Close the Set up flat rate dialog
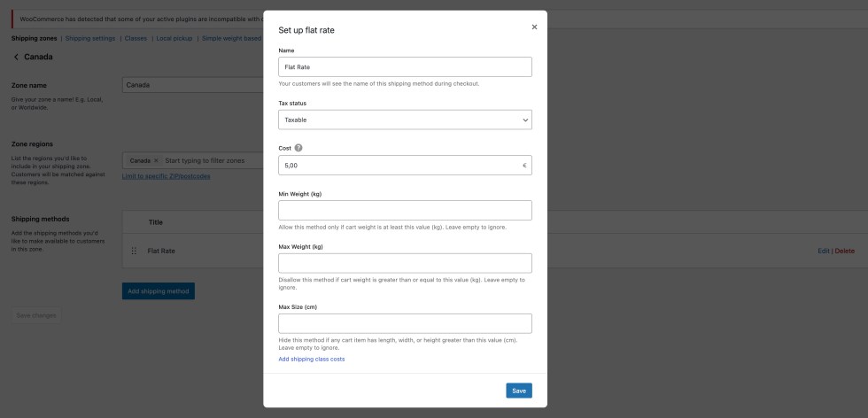This screenshot has height=418, width=868. pyautogui.click(x=534, y=27)
